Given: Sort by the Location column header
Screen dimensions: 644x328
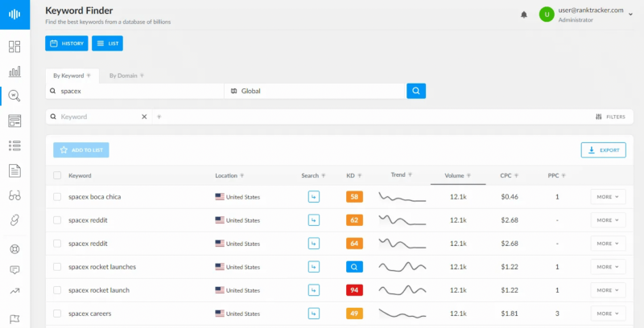Looking at the screenshot, I should [229, 175].
